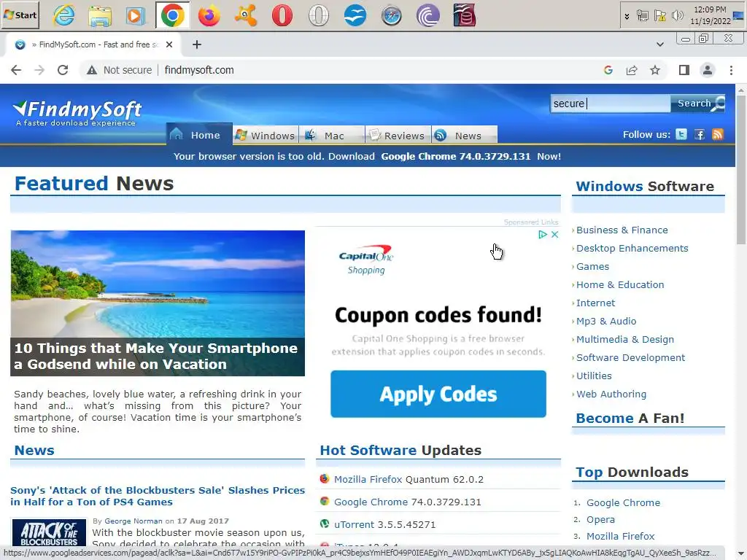This screenshot has width=747, height=560.
Task: Download Google Chrome 74.0.3729.131 banner link
Action: click(x=455, y=156)
